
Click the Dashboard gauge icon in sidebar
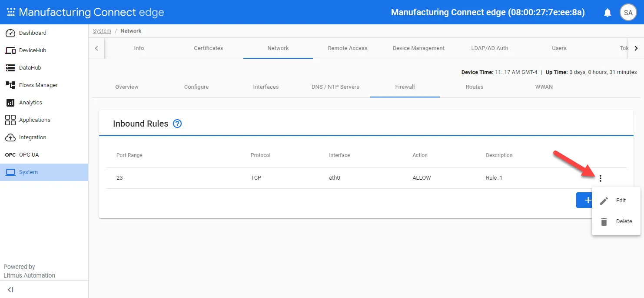(x=10, y=33)
